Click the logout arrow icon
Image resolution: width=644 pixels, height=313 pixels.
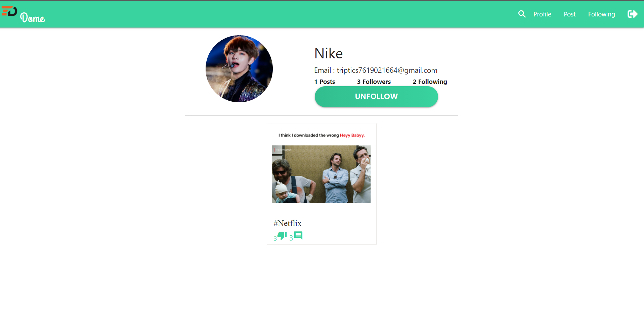632,14
